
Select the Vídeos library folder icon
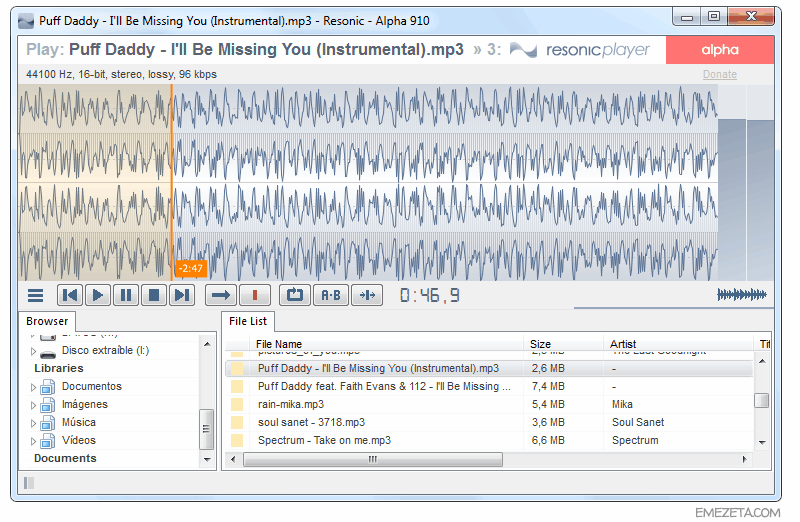[47, 441]
